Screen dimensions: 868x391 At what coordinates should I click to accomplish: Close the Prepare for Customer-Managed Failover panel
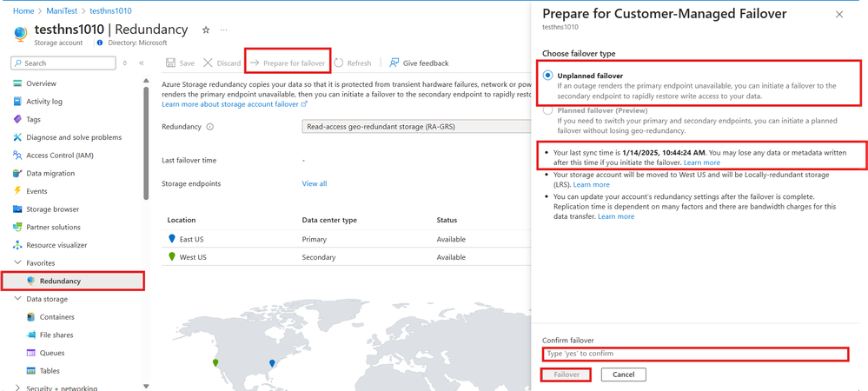coord(839,15)
